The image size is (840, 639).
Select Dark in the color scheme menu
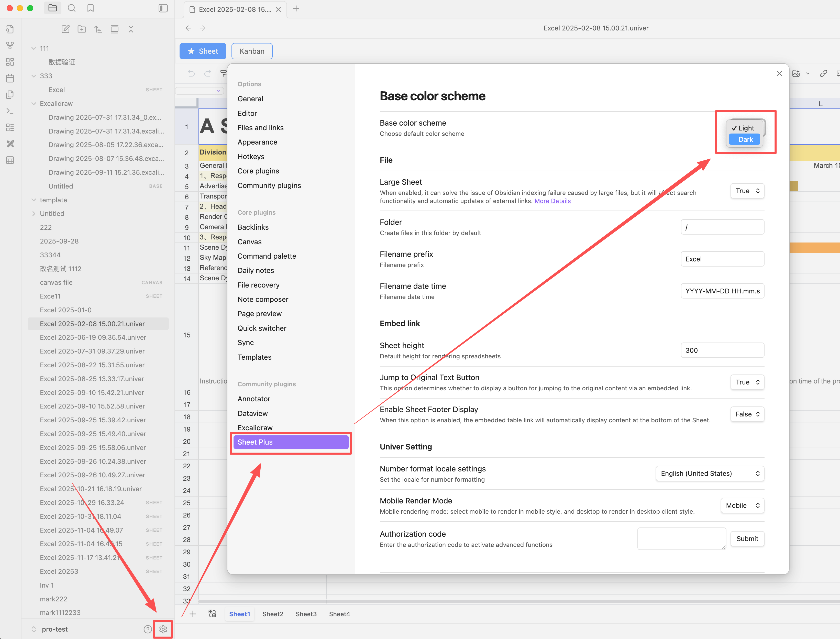(x=745, y=140)
